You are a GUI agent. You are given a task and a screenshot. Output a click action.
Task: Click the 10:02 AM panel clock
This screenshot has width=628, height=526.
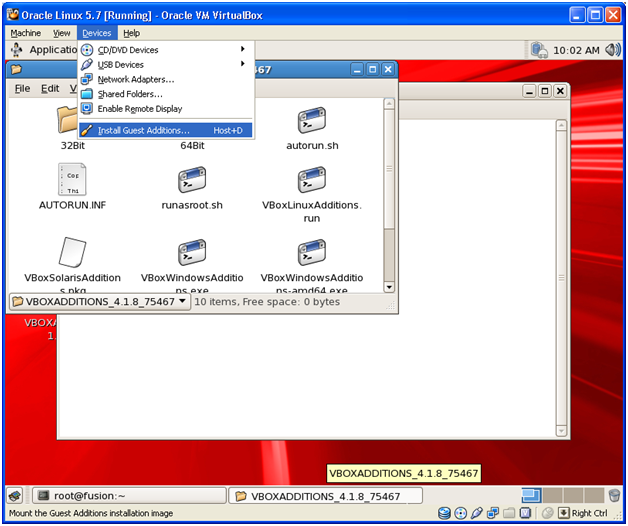coord(576,50)
